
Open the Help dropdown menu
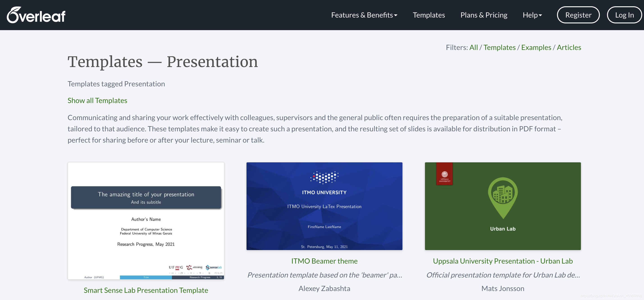click(532, 15)
